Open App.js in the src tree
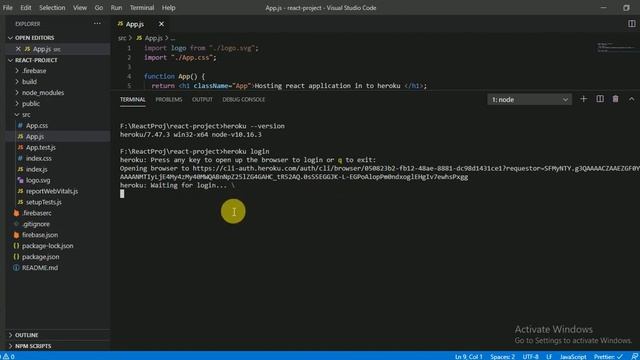640x360 pixels. pos(35,136)
